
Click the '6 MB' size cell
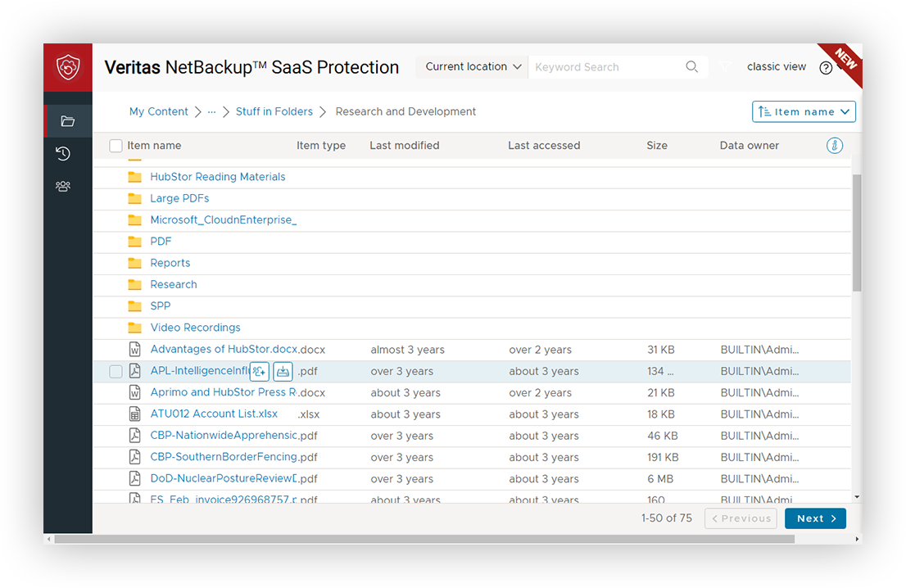tap(660, 479)
